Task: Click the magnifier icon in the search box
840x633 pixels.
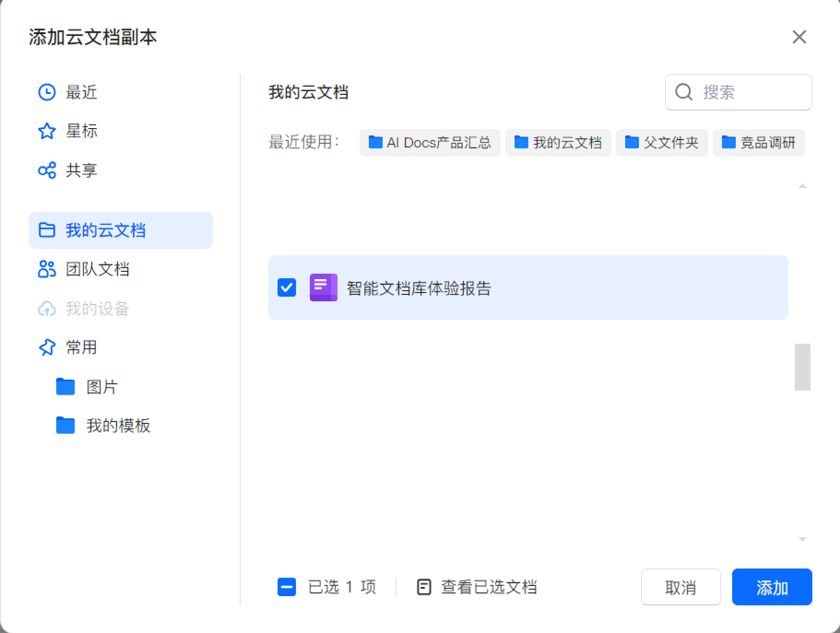Action: pos(684,92)
